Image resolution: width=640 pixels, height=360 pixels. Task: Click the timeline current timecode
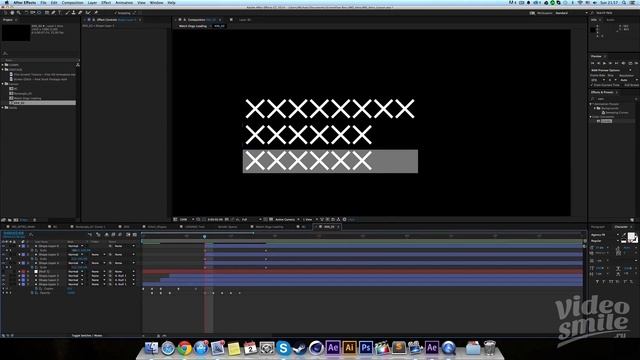(x=14, y=233)
